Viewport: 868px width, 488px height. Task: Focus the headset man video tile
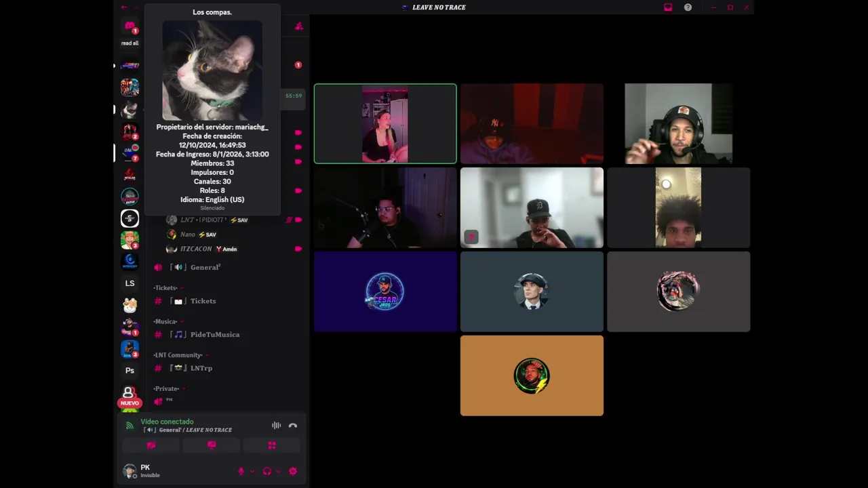[679, 124]
